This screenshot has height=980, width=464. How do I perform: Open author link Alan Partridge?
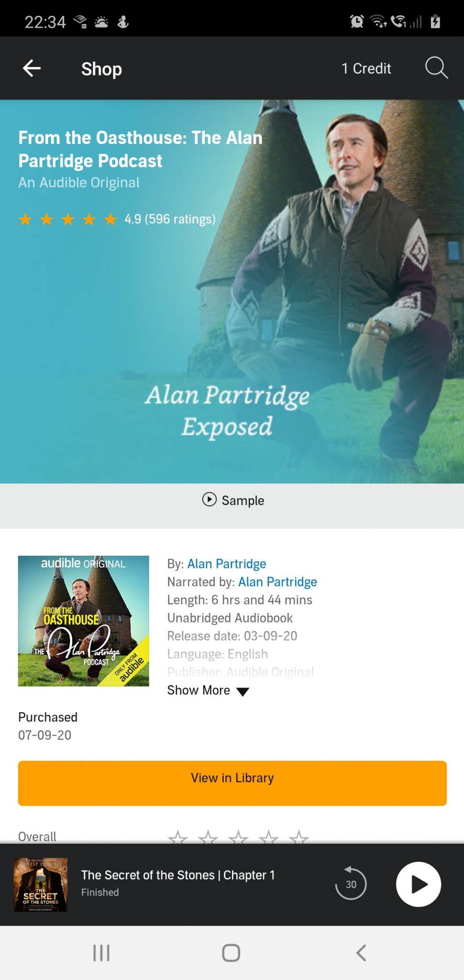pos(227,564)
